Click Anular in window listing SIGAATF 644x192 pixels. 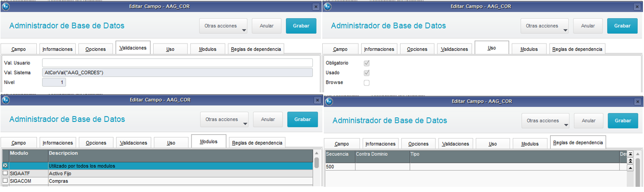pyautogui.click(x=268, y=119)
